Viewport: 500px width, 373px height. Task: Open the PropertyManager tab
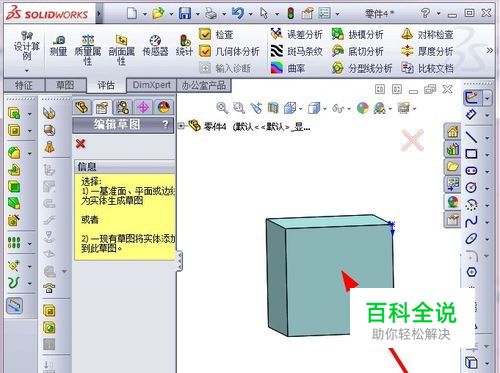coord(102,107)
